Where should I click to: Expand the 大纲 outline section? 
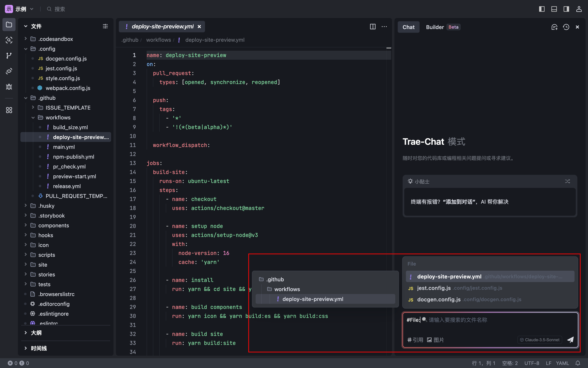[x=26, y=333]
